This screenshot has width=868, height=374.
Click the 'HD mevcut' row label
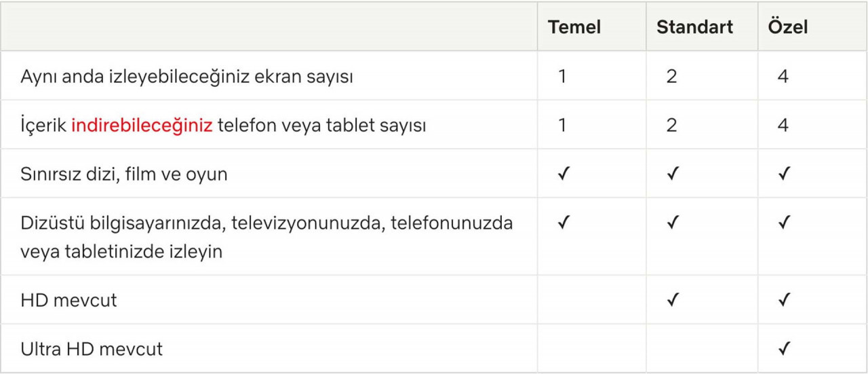click(68, 300)
